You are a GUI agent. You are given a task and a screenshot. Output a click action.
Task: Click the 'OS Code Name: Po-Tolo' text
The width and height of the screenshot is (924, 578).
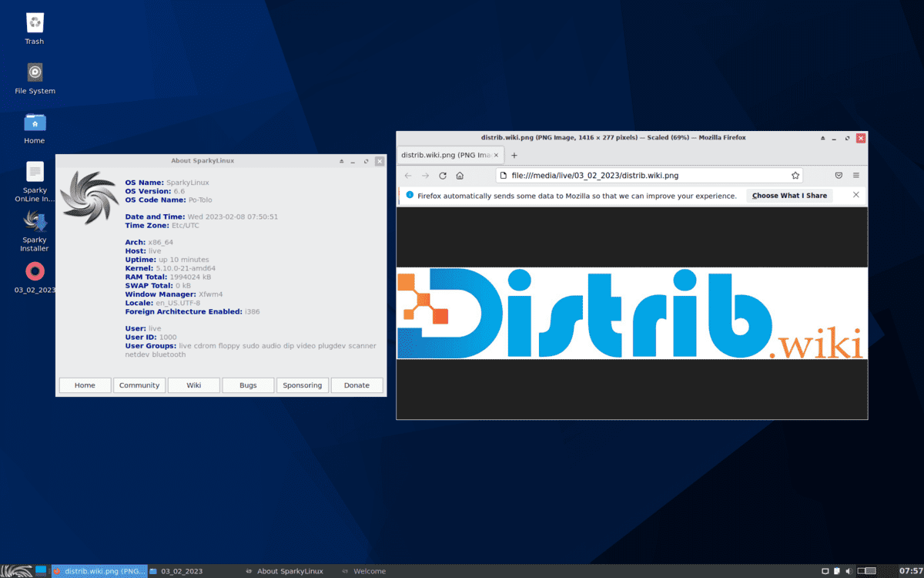pos(169,200)
